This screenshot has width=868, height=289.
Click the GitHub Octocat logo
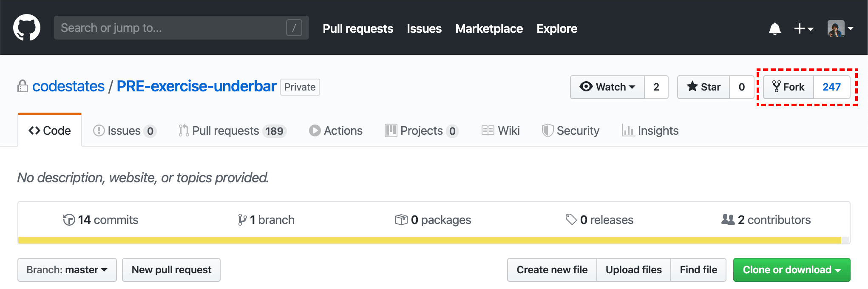coord(27,28)
